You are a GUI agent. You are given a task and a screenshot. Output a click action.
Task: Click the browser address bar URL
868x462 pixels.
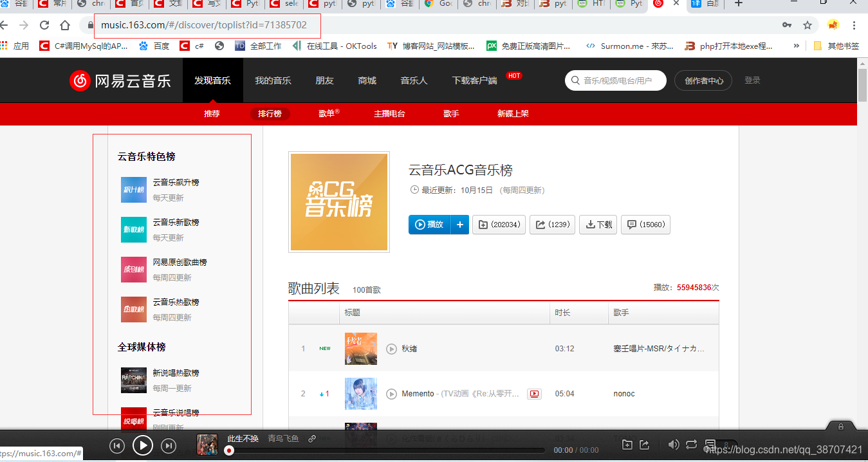click(204, 25)
